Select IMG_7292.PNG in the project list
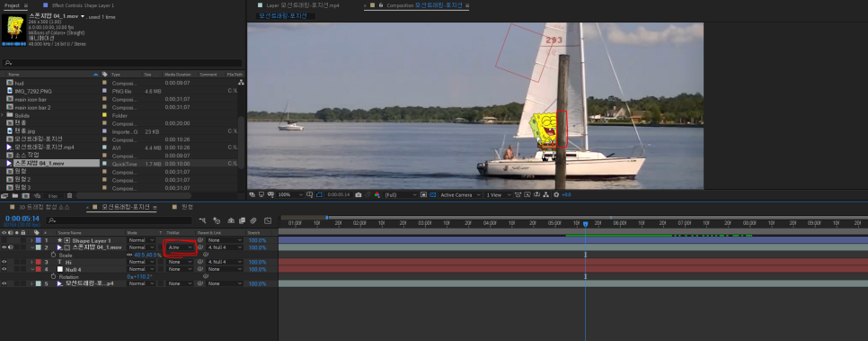This screenshot has height=341, width=868. [x=33, y=91]
